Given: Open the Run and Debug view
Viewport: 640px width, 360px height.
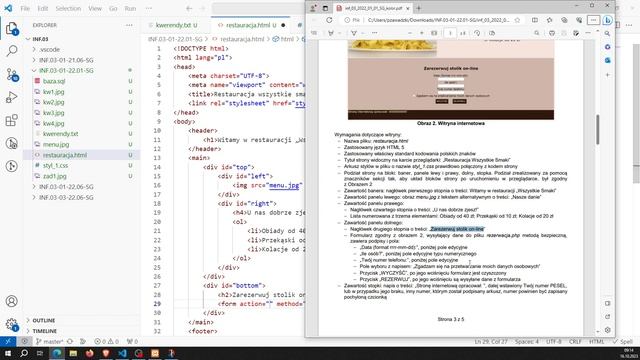Looking at the screenshot, I should click(12, 97).
